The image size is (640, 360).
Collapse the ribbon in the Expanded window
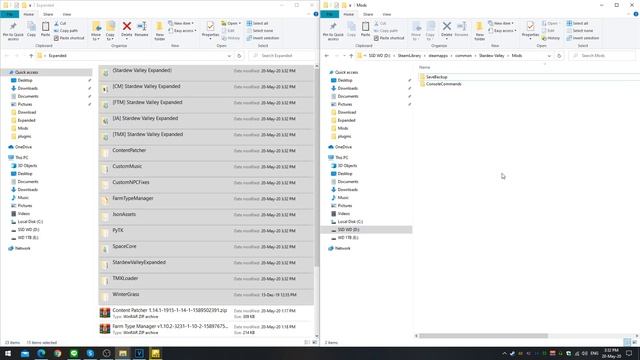[x=309, y=14]
